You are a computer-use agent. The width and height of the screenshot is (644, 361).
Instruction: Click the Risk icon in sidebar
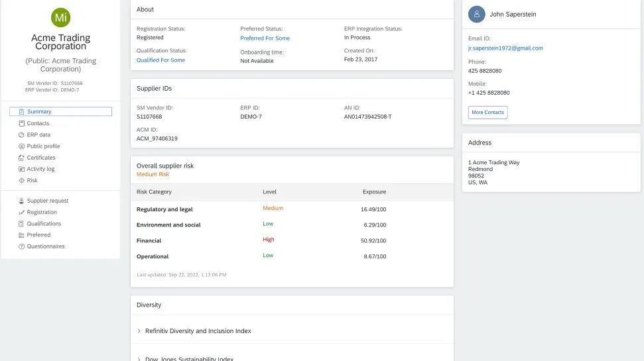21,180
